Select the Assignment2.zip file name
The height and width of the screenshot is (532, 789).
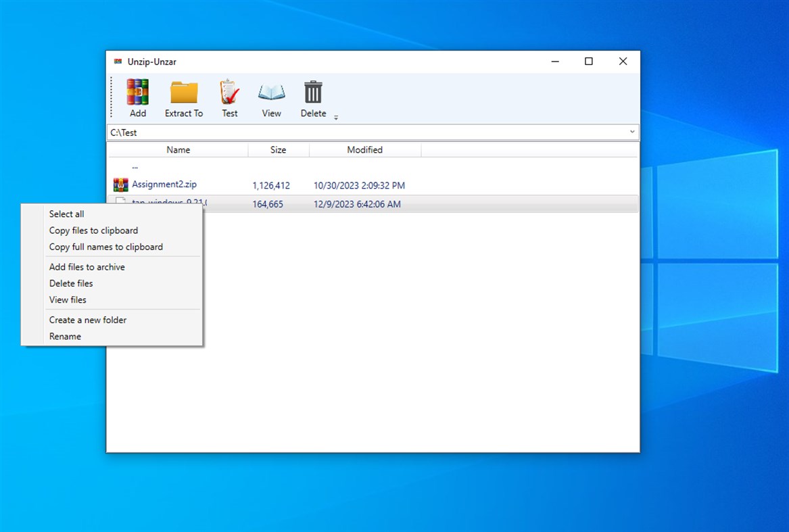click(164, 185)
